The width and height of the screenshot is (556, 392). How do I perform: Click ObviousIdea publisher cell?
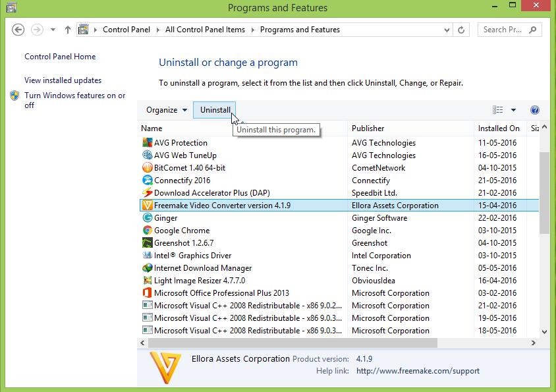click(374, 280)
